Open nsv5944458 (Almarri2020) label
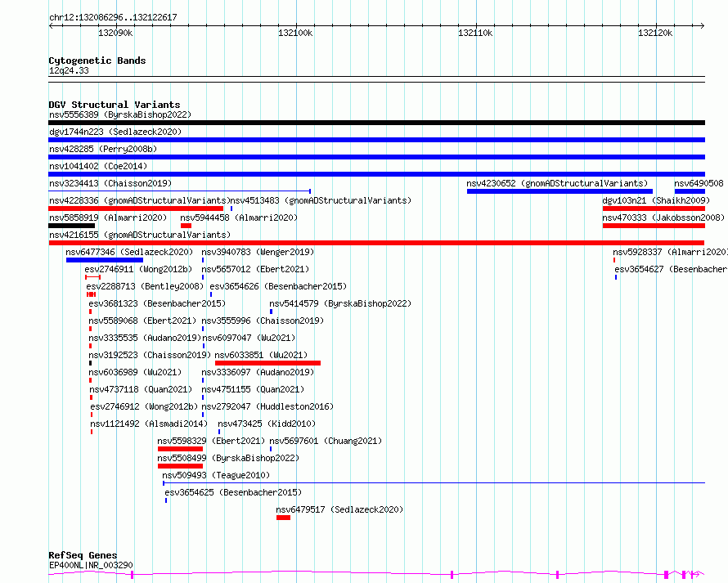This screenshot has width=728, height=583. point(239,218)
